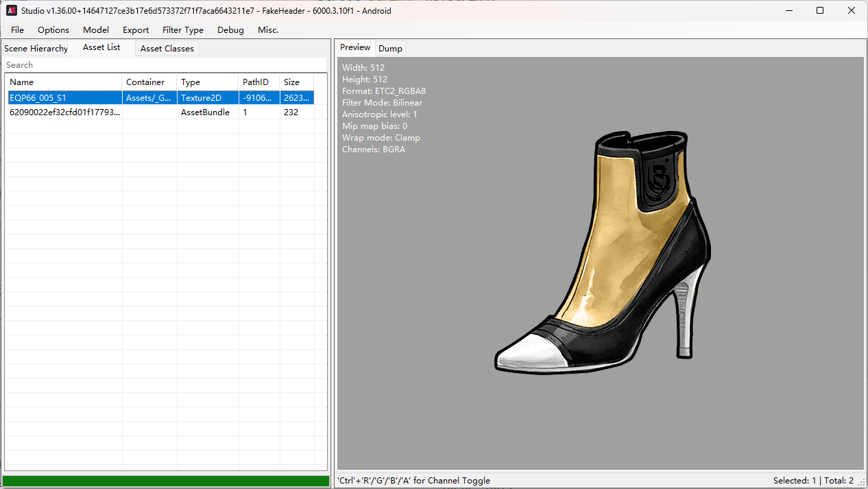The width and height of the screenshot is (868, 489).
Task: Open the Options menu
Action: coord(53,29)
